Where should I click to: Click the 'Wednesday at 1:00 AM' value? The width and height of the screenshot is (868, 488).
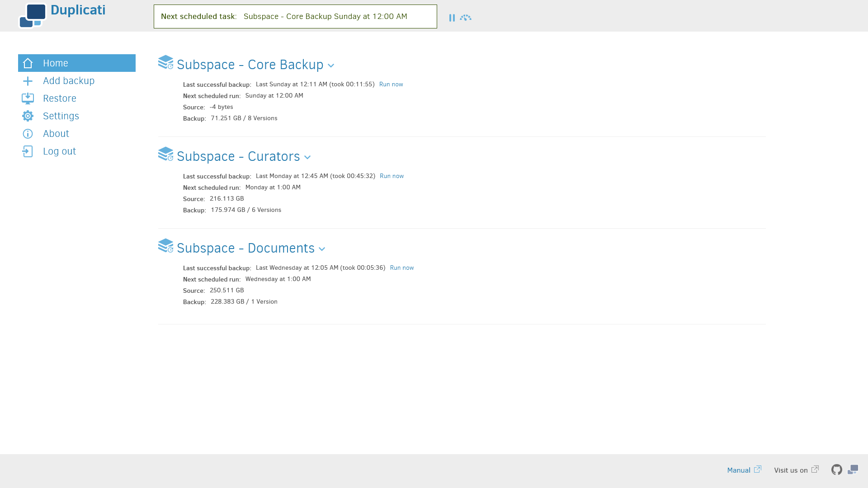tap(278, 279)
